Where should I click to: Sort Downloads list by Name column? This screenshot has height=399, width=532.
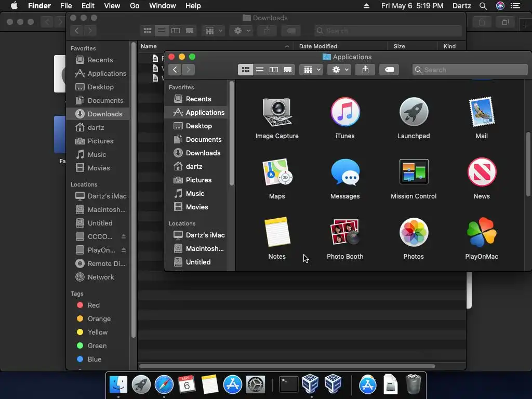point(216,46)
